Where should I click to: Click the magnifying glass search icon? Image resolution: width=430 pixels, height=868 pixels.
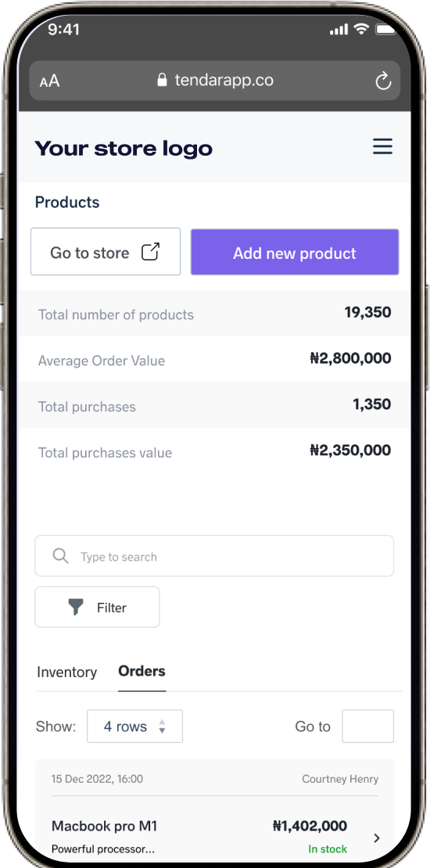[60, 556]
